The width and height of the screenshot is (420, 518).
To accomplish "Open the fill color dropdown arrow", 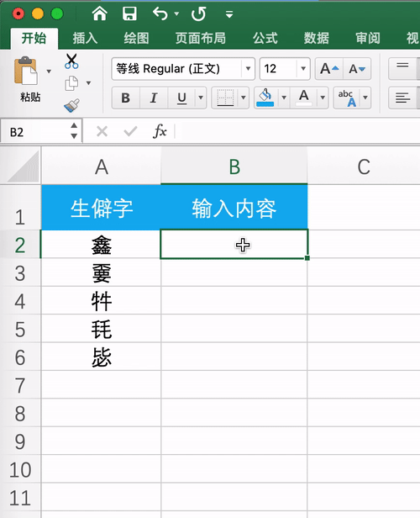I will click(x=284, y=98).
